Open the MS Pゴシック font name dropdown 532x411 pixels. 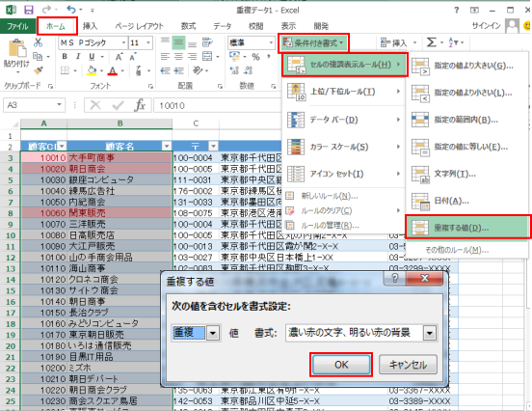(x=123, y=42)
